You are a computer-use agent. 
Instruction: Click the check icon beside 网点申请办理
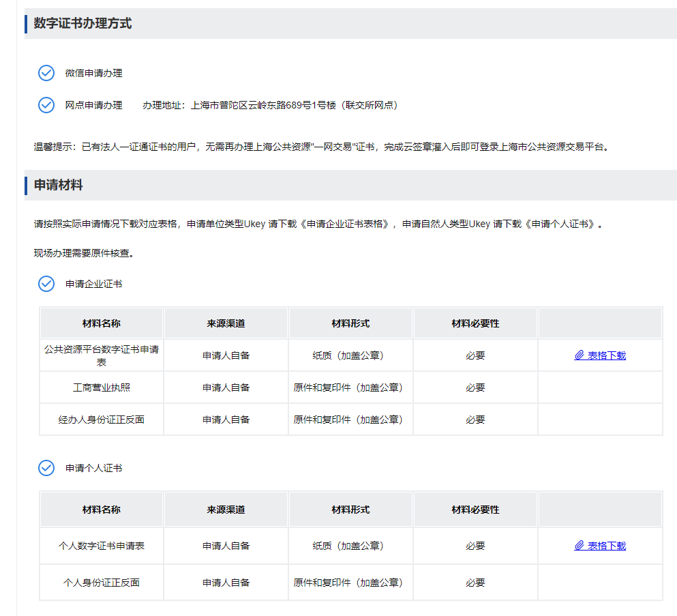pyautogui.click(x=46, y=105)
